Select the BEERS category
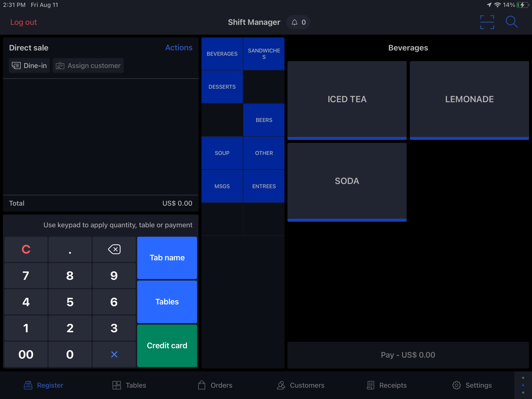 [x=264, y=120]
